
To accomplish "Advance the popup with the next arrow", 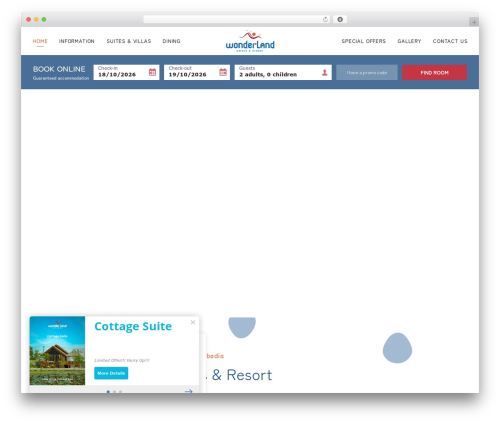I will pos(189,391).
